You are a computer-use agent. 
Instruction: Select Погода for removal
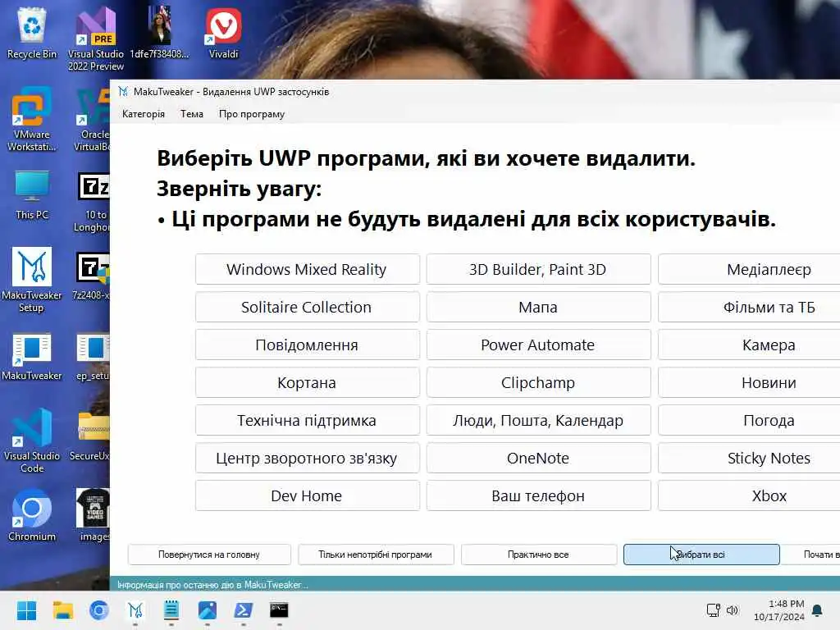click(x=749, y=421)
